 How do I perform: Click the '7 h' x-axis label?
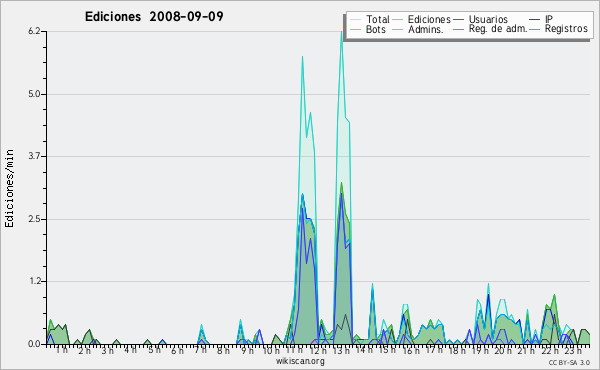[201, 350]
